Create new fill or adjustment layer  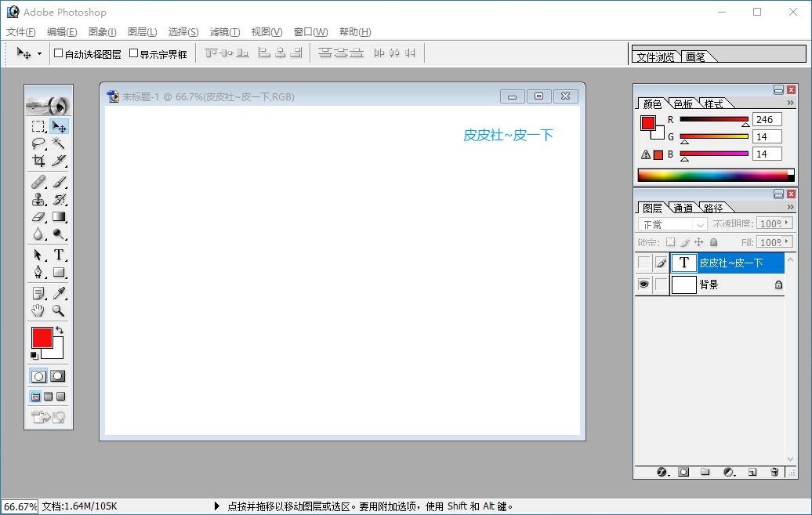(729, 472)
